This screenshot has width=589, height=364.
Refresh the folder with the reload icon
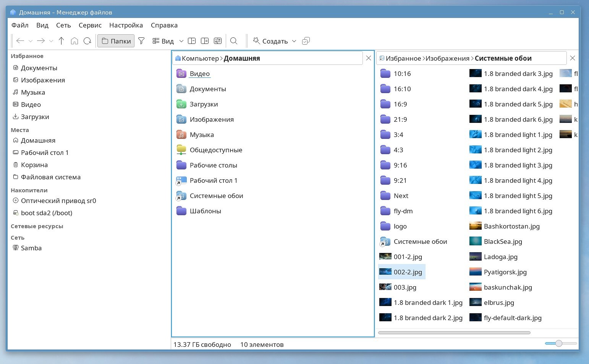pyautogui.click(x=87, y=41)
